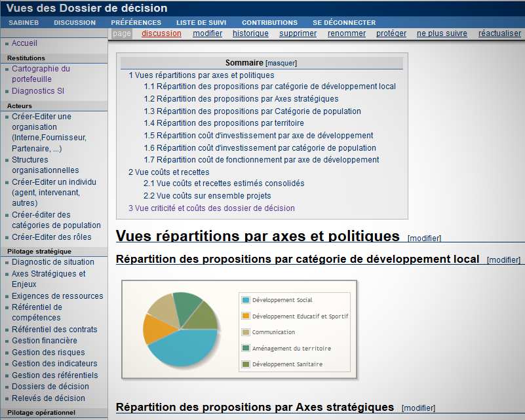Open the 'modifier' page tab

click(x=208, y=33)
